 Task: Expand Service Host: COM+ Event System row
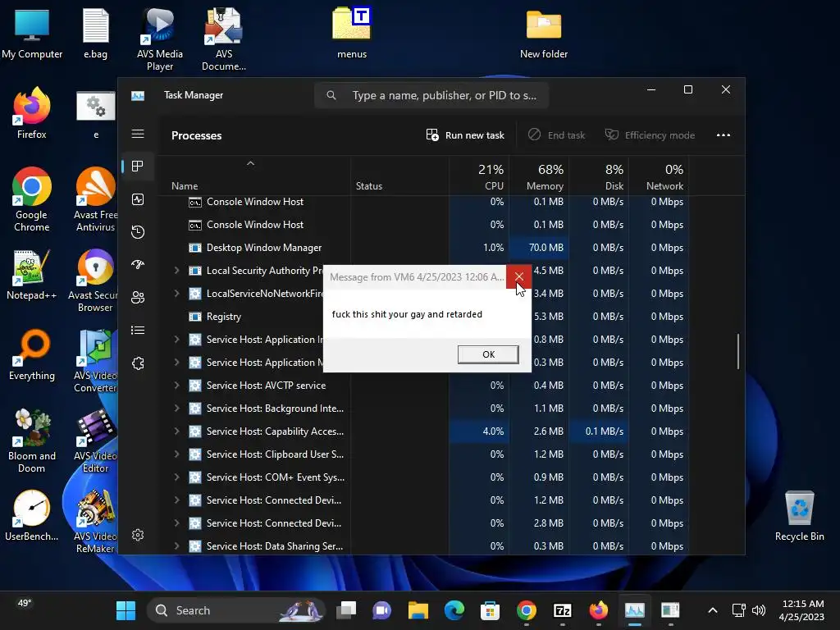pos(176,477)
